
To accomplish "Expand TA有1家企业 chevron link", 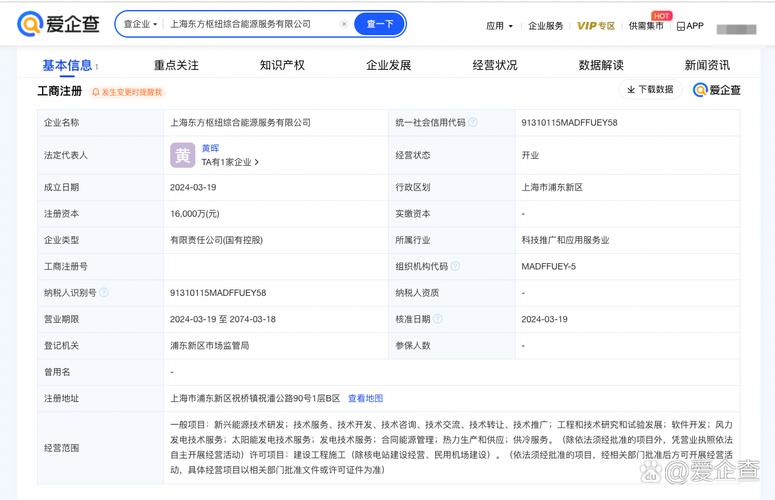I will [x=230, y=162].
